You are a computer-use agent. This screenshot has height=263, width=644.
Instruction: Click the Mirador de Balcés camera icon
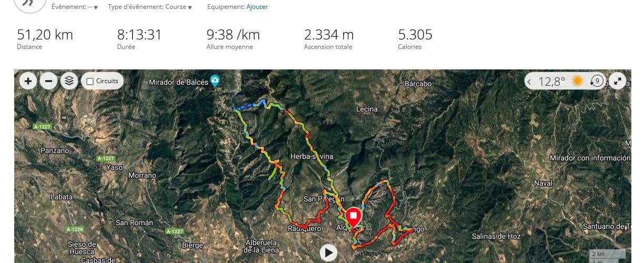point(215,80)
